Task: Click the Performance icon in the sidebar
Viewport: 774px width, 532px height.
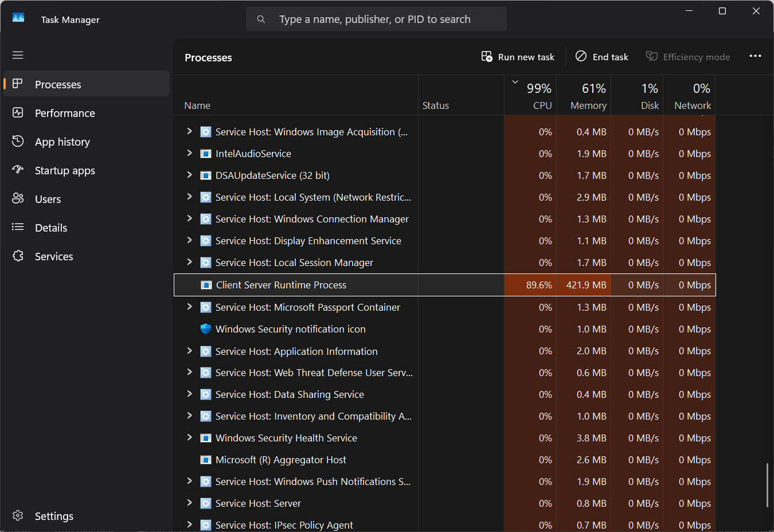Action: (x=18, y=113)
